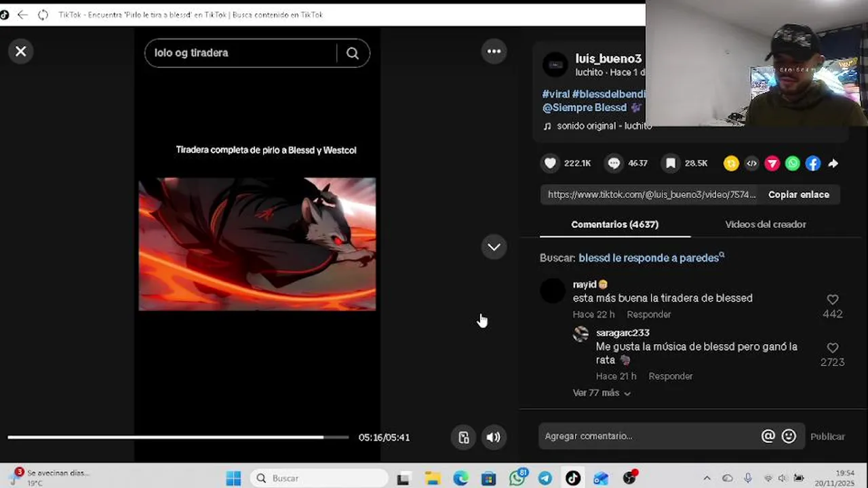The image size is (868, 488).
Task: Click the Agregar comentario input field
Action: [x=649, y=436]
